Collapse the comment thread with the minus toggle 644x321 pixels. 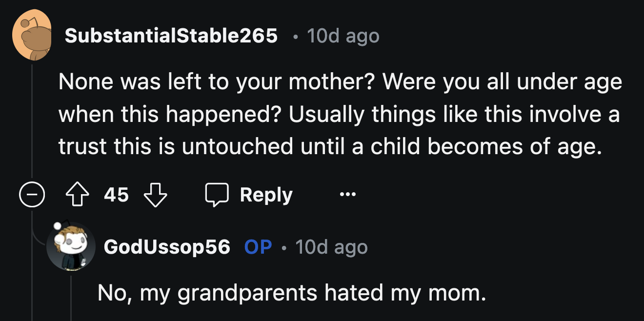click(31, 195)
